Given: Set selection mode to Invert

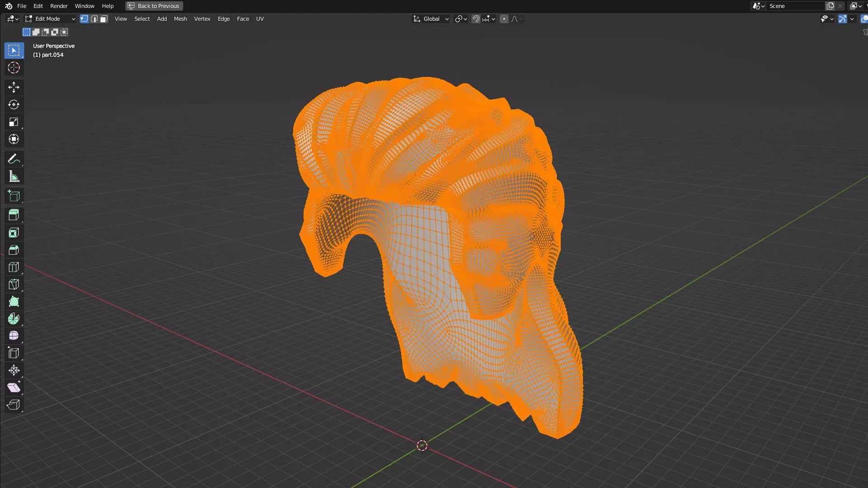Looking at the screenshot, I should click(x=55, y=32).
